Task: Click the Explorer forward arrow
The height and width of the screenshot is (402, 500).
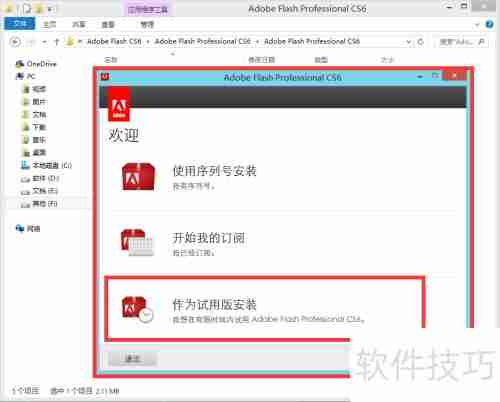Action: (x=31, y=42)
